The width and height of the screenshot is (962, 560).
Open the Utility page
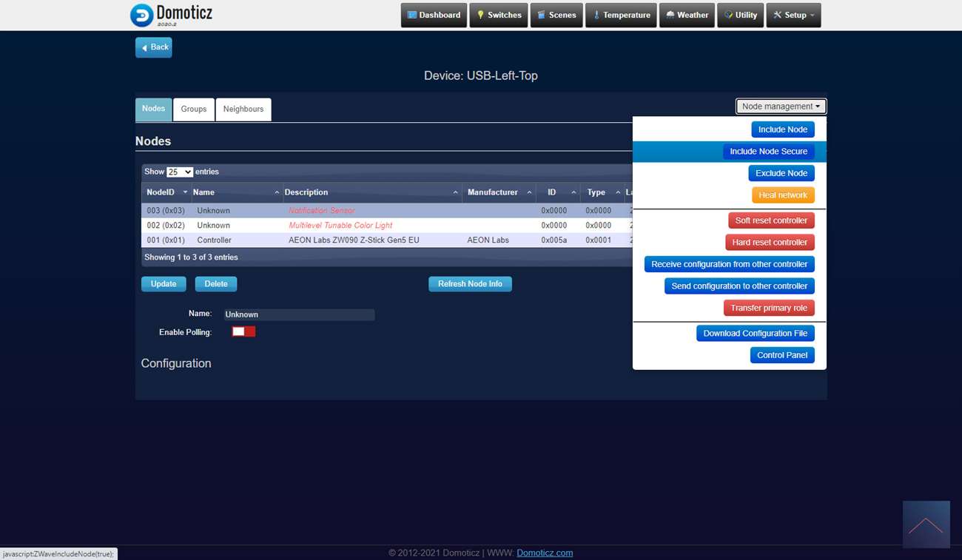click(740, 16)
